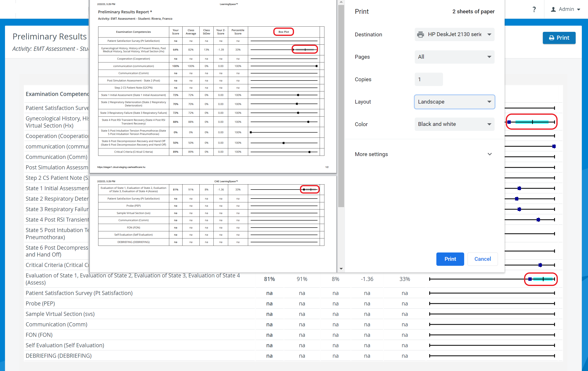This screenshot has width=588, height=371.
Task: Click the preview scrollbar up arrow
Action: 341,2
